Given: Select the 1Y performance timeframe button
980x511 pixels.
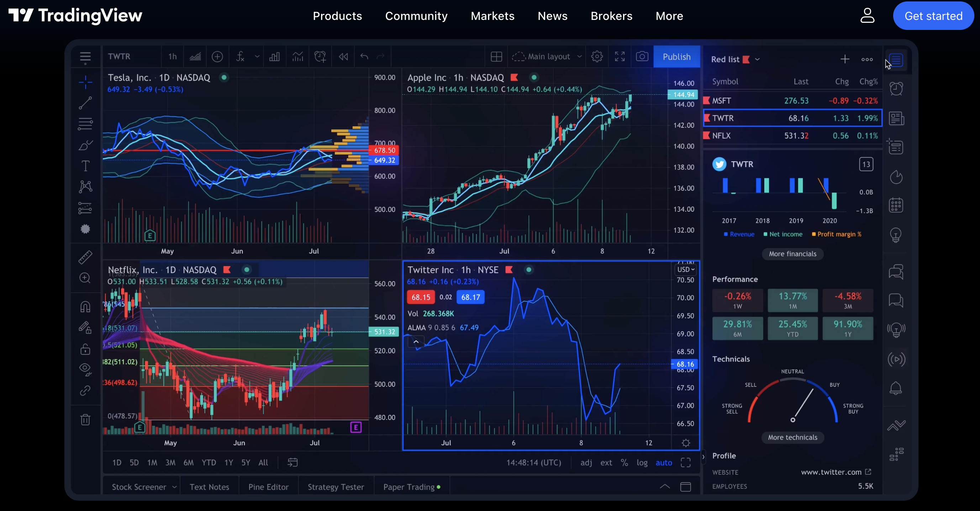Looking at the screenshot, I should pos(848,328).
